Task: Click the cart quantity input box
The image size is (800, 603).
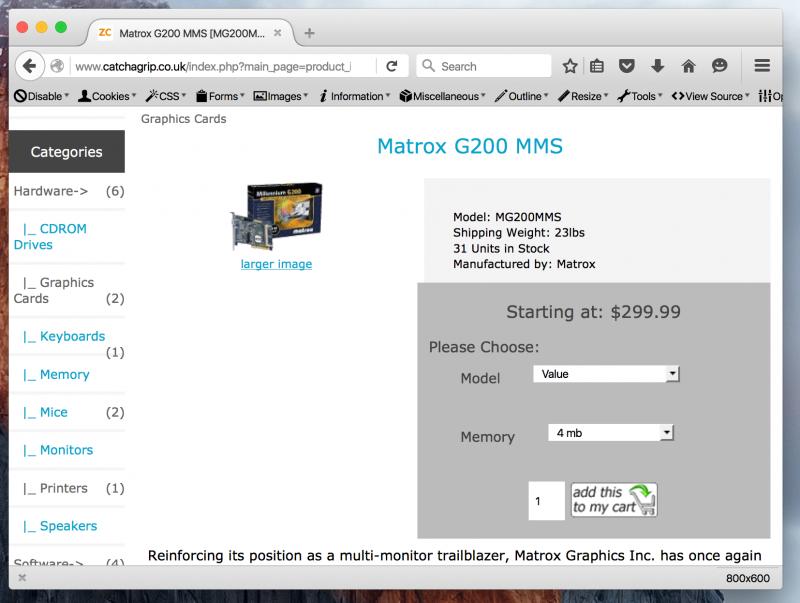Action: pos(546,501)
